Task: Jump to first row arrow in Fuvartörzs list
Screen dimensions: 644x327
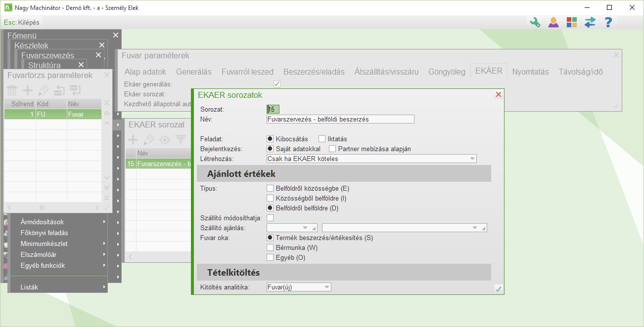Action: tap(106, 104)
